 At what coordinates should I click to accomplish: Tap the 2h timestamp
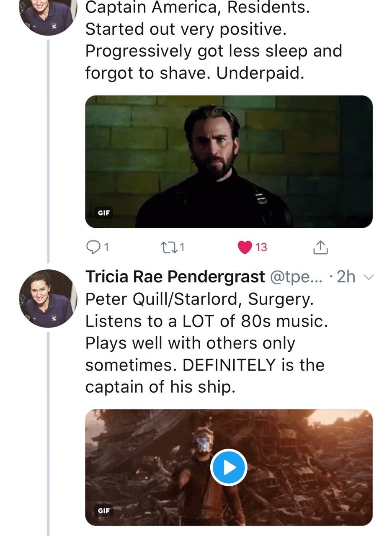pyautogui.click(x=346, y=277)
